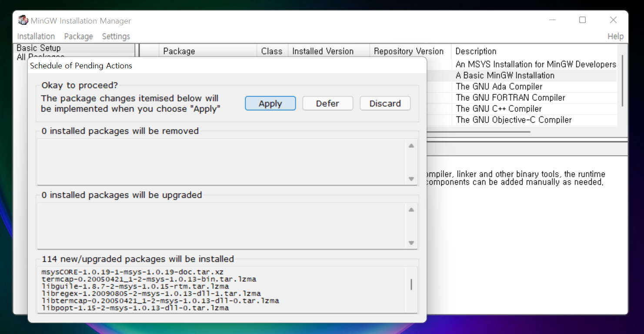This screenshot has height=334, width=644.
Task: Minimize the MinGW Installation Manager window
Action: pyautogui.click(x=552, y=20)
